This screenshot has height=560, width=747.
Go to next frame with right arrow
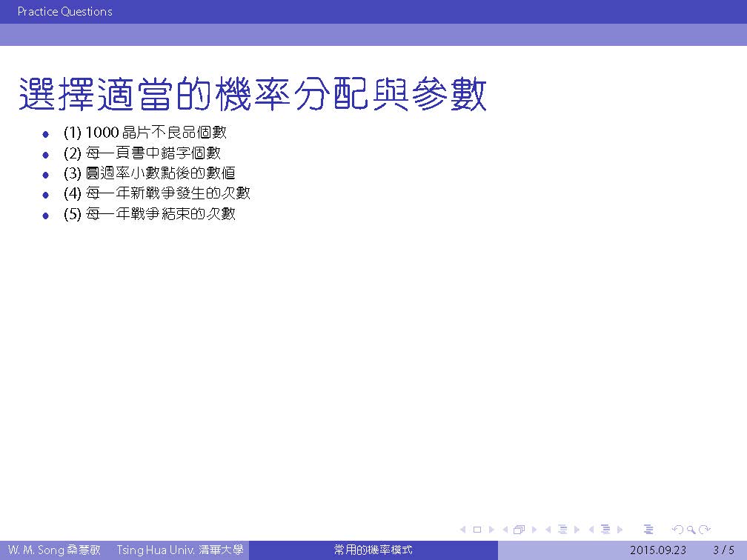pos(534,530)
